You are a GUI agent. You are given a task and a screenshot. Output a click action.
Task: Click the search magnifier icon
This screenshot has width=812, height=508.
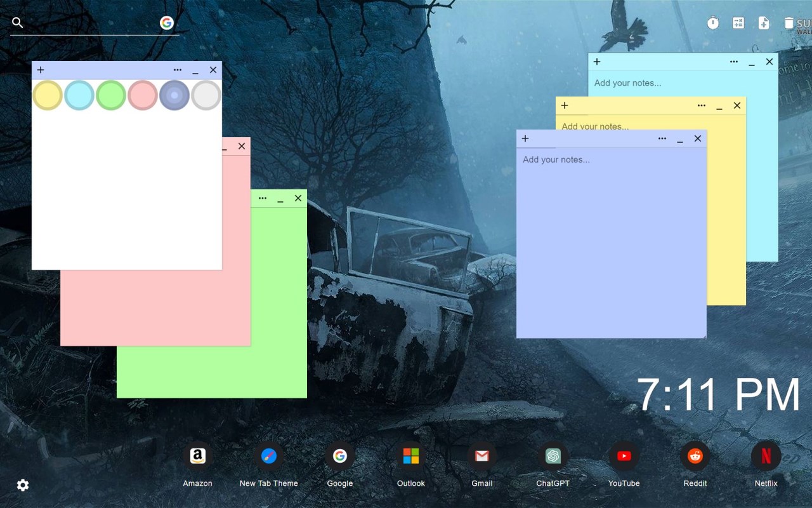[x=18, y=23]
